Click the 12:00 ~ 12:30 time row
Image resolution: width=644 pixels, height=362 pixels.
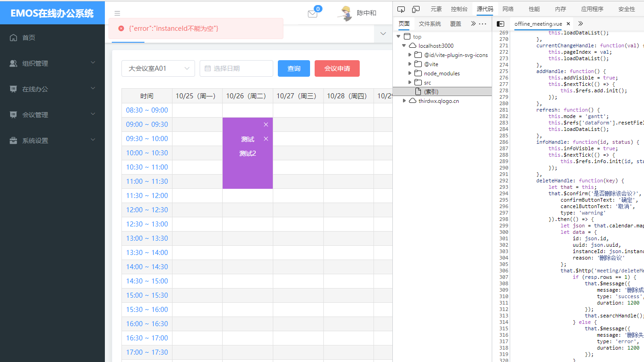[x=147, y=210]
